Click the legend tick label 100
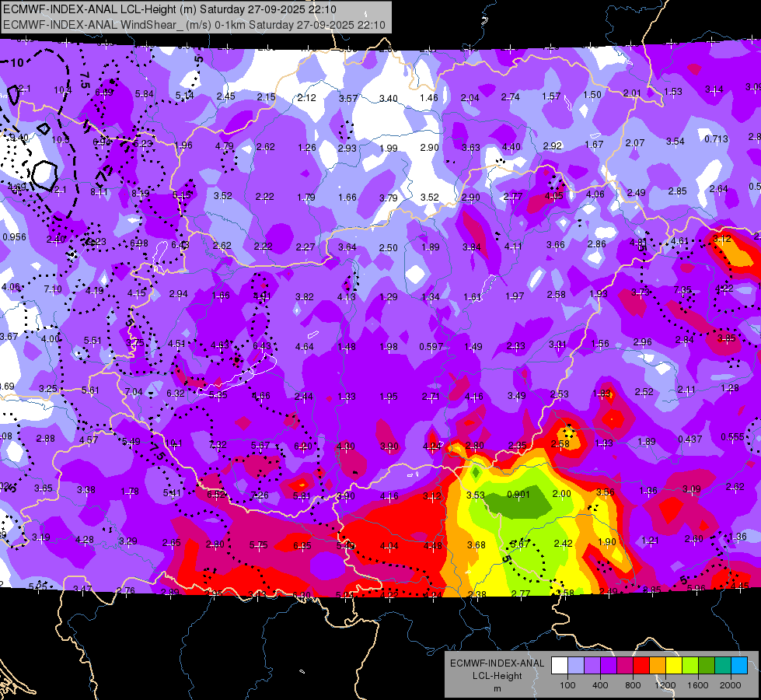This screenshot has height=700, width=761. tap(567, 685)
